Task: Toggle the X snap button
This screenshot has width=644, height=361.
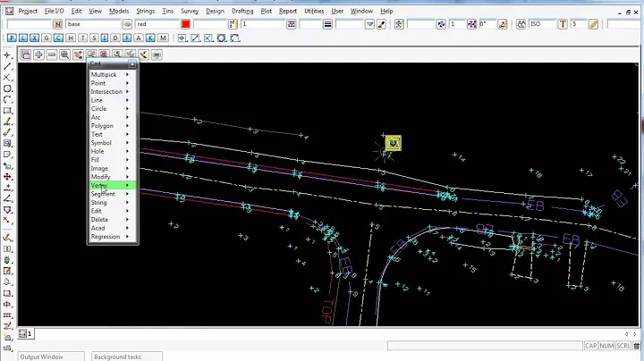Action: coord(35,38)
